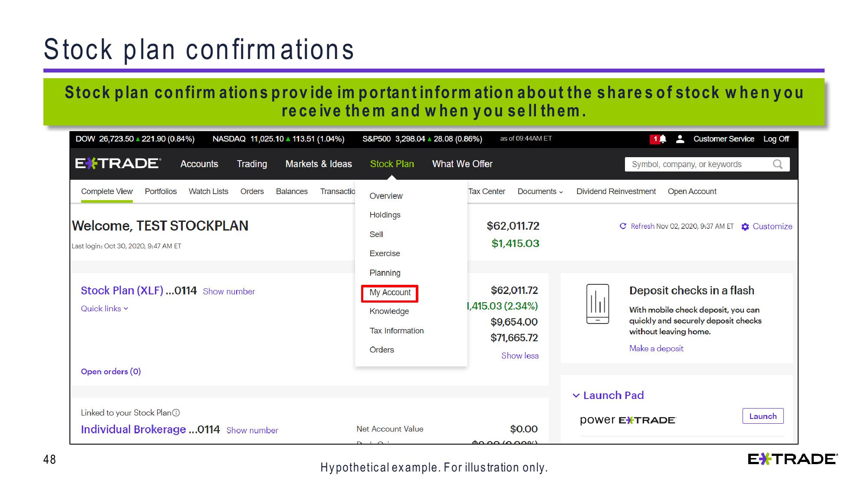Screen dimensions: 868x488
Task: Click the $62,011.72 total value at top
Action: click(x=513, y=226)
